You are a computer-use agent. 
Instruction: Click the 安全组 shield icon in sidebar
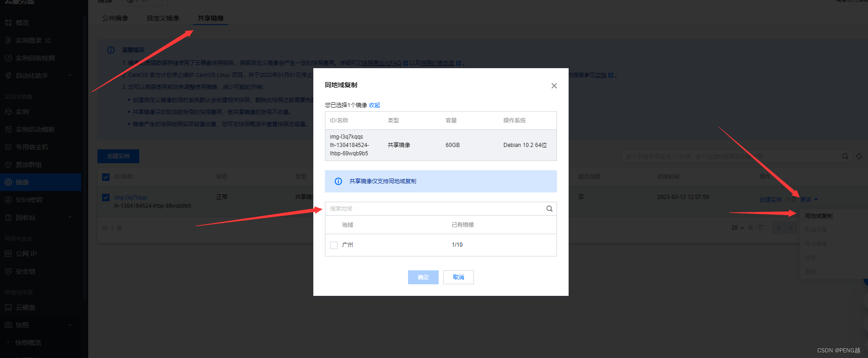pyautogui.click(x=8, y=271)
